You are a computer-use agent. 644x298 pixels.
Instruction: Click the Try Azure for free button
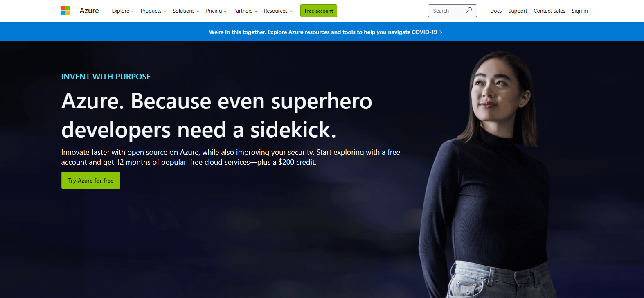91,181
